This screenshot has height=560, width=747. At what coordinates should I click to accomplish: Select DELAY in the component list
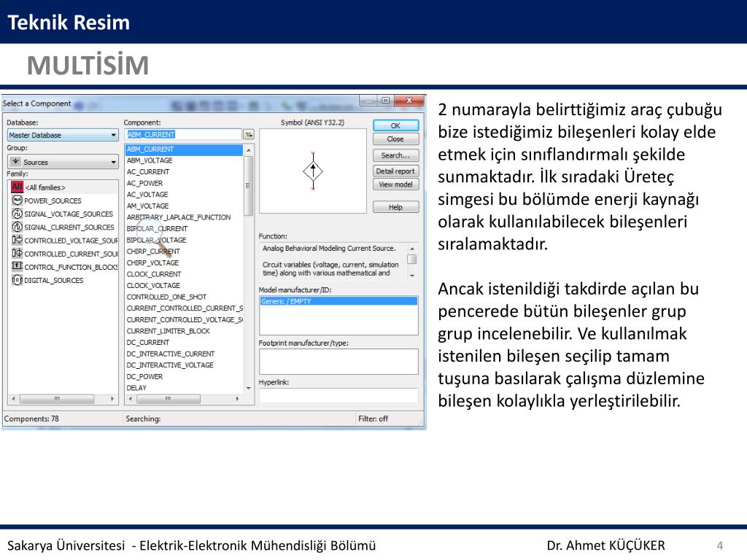(x=184, y=388)
